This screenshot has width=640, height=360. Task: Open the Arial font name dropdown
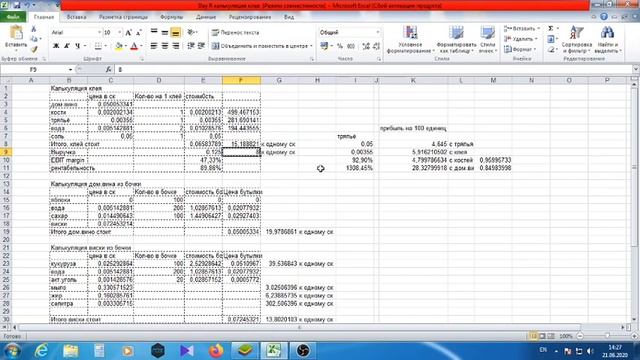pyautogui.click(x=99, y=32)
